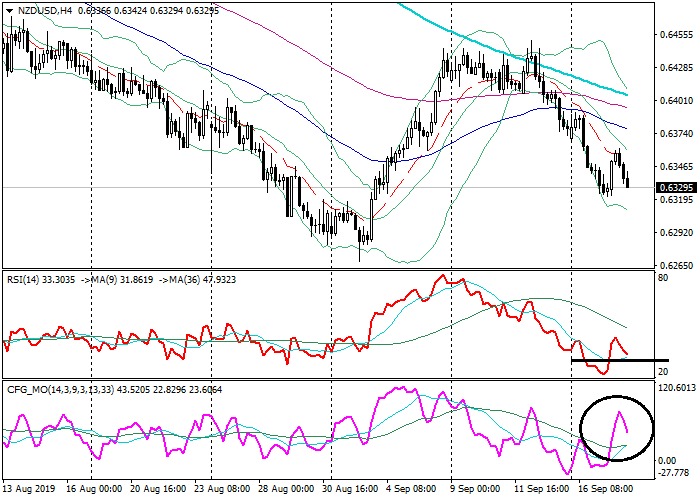Select the black horizontal line in RSI panel

(618, 360)
